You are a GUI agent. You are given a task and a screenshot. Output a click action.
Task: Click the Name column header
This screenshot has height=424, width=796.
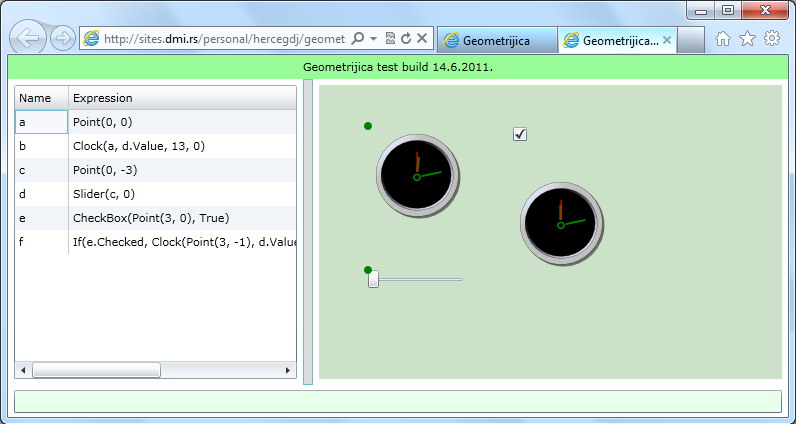pos(42,98)
